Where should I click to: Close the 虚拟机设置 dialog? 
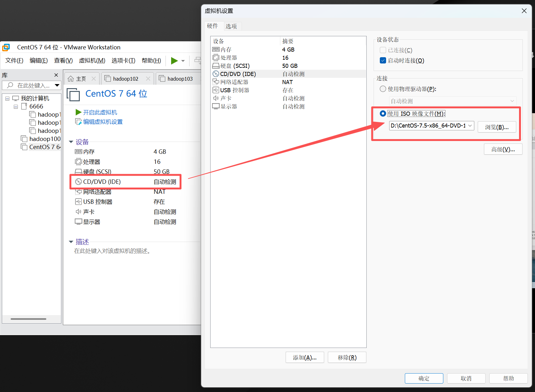coord(524,11)
